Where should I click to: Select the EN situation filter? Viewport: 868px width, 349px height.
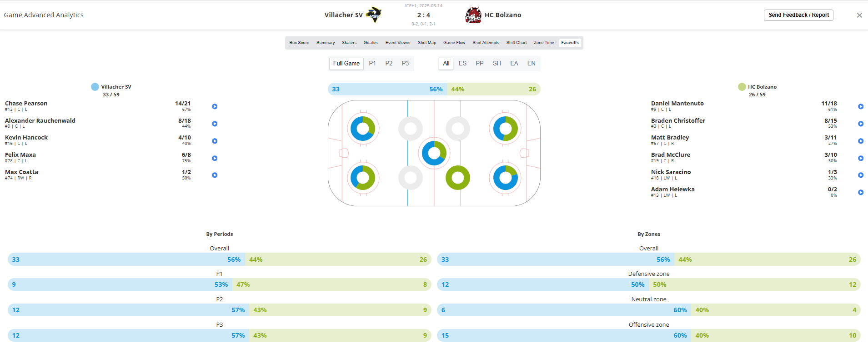point(531,64)
